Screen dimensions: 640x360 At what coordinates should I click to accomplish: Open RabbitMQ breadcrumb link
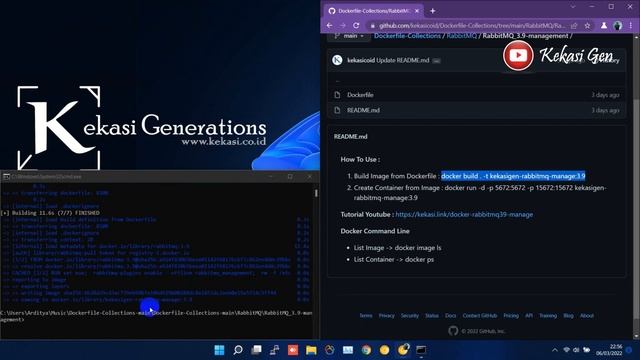tap(461, 36)
